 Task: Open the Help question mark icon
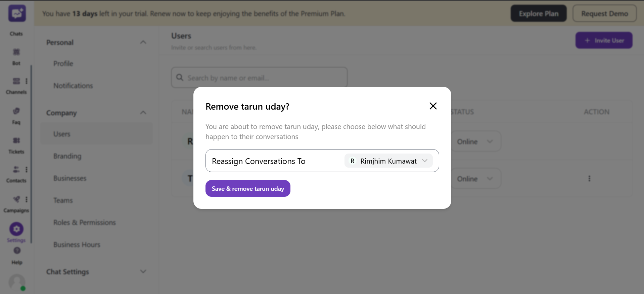[x=16, y=251]
